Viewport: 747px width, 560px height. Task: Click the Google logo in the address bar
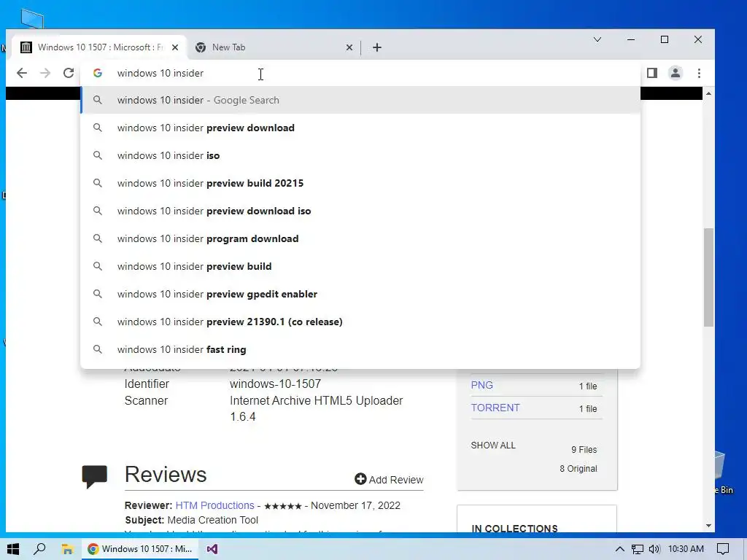98,73
